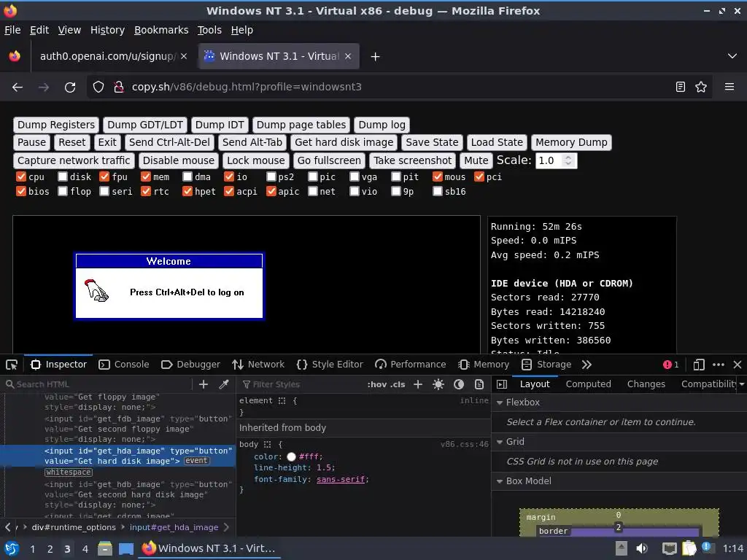The width and height of the screenshot is (747, 560).
Task: Toggle the sidebar pane split icon
Action: coord(502,384)
